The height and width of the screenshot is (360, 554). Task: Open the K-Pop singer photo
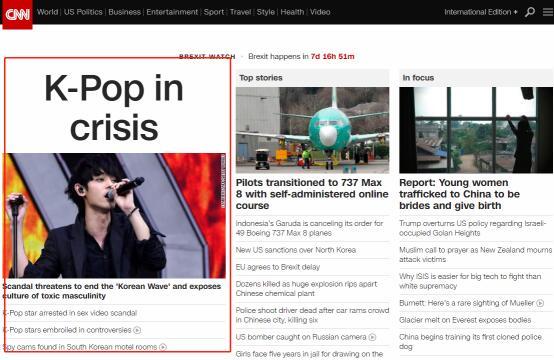[114, 216]
